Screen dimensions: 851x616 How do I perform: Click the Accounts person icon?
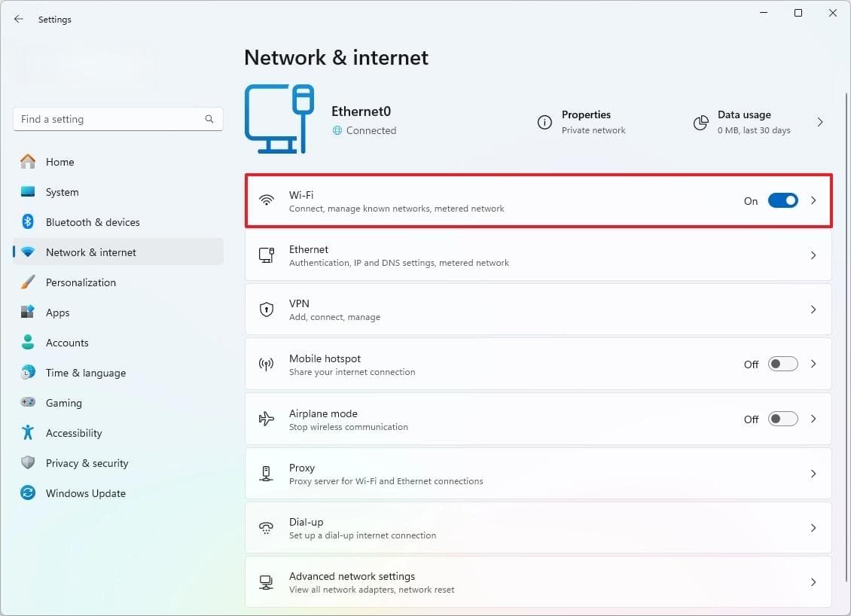(28, 342)
